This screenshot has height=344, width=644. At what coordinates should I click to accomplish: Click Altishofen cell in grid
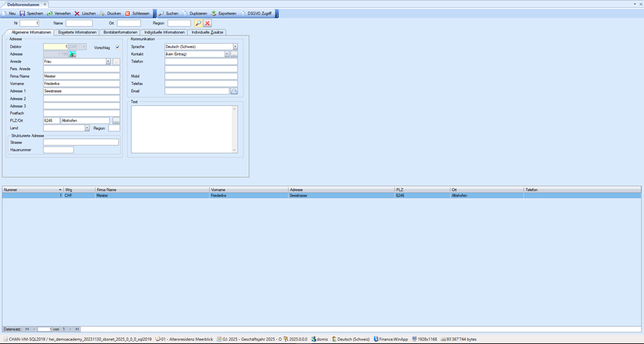(x=487, y=196)
